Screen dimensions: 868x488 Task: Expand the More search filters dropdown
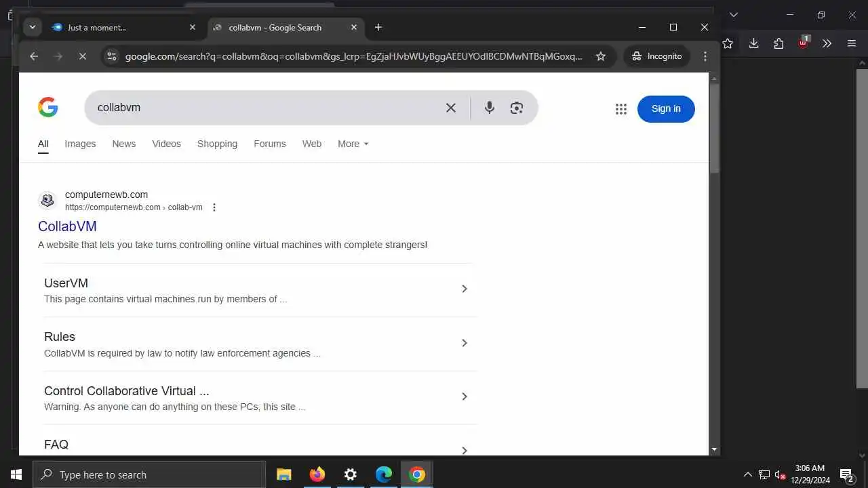click(353, 144)
